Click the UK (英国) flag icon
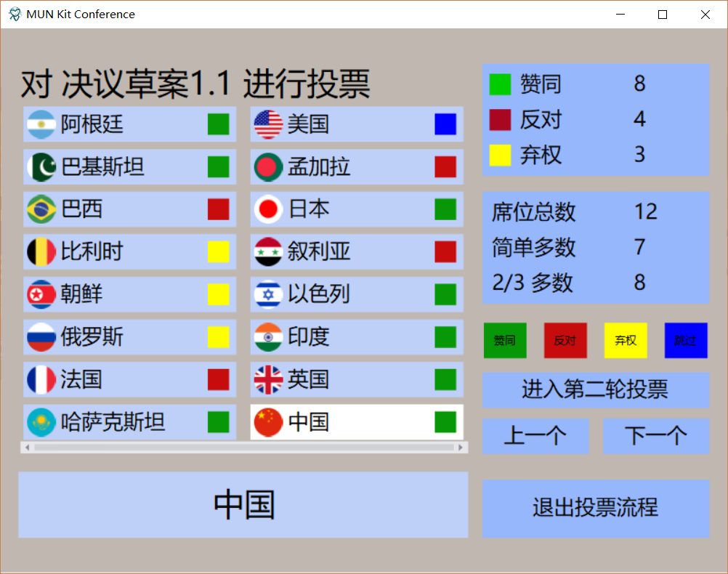Image resolution: width=728 pixels, height=574 pixels. (x=268, y=380)
